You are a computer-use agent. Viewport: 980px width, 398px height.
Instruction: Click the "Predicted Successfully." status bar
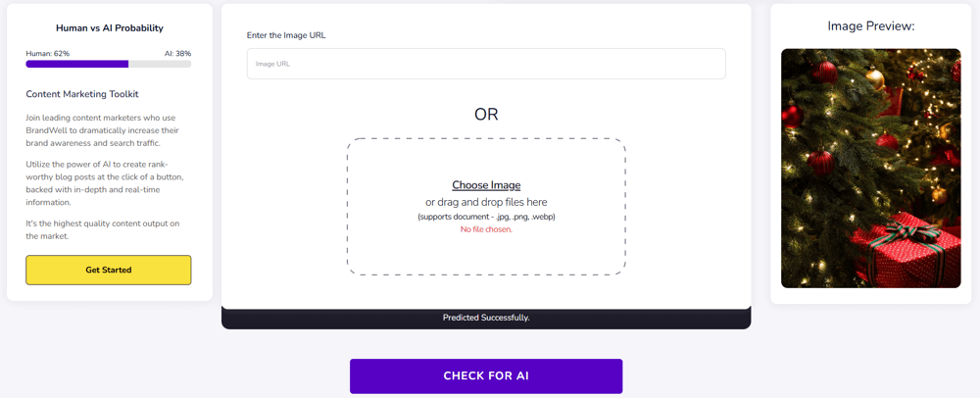coord(486,318)
